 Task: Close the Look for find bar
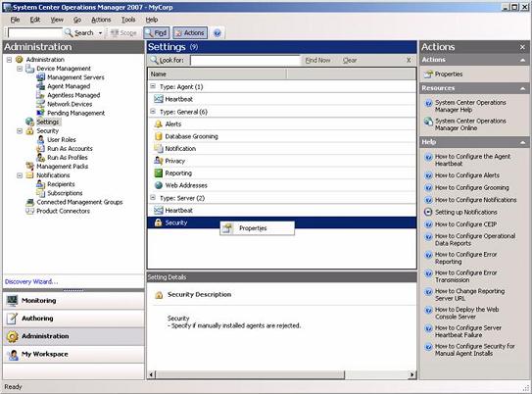(x=409, y=60)
